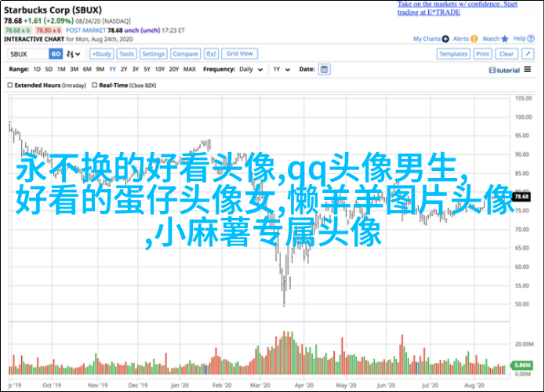Select the 20Y range
This screenshot has width=545, height=392.
(x=174, y=69)
